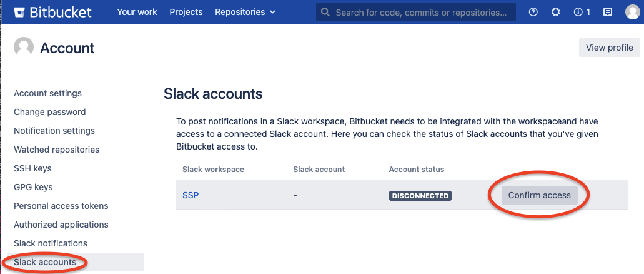The width and height of the screenshot is (644, 274).
Task: Click the Account page title
Action: tap(67, 48)
